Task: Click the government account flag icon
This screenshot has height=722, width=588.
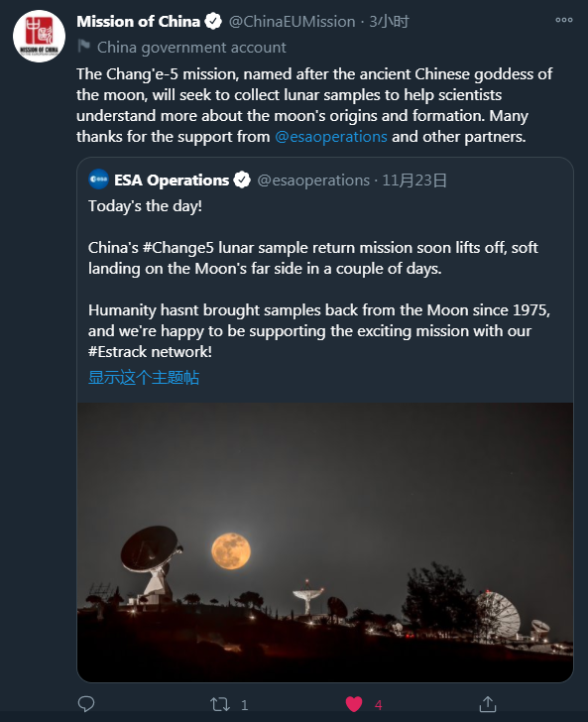Action: click(84, 46)
